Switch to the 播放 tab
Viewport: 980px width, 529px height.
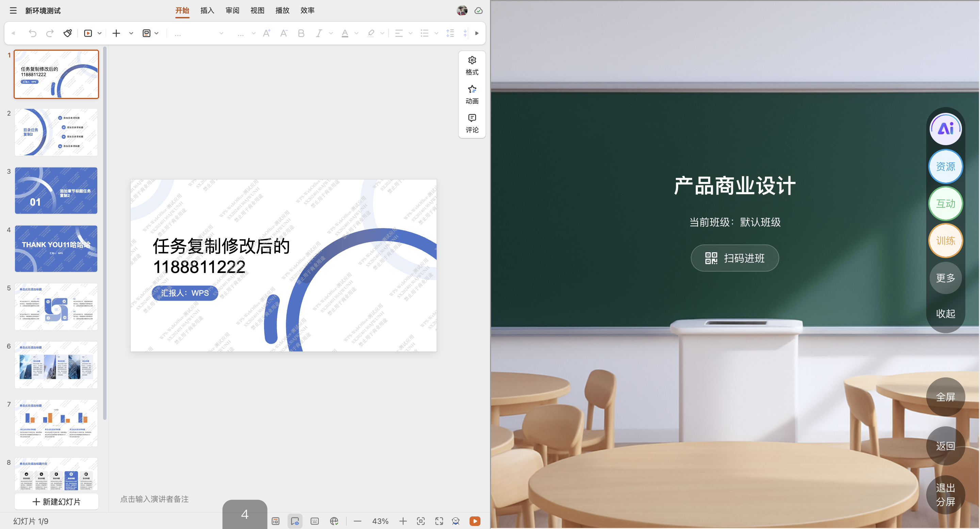coord(283,11)
